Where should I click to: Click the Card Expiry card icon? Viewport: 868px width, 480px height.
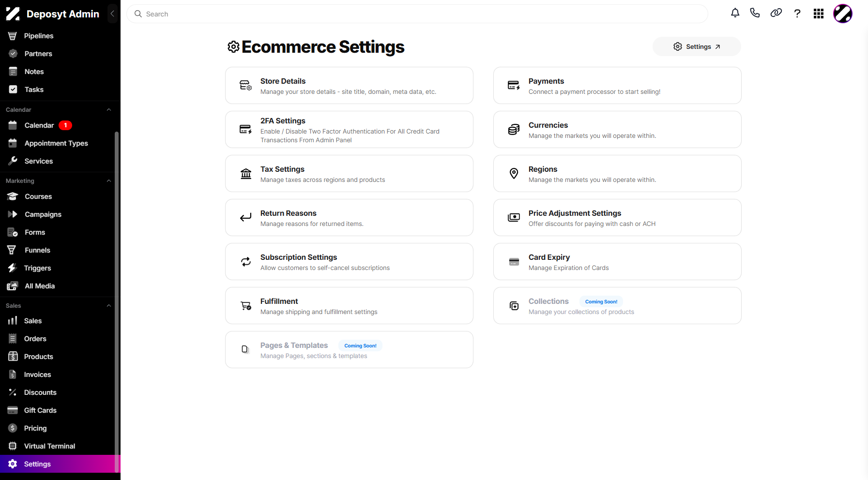pos(514,262)
